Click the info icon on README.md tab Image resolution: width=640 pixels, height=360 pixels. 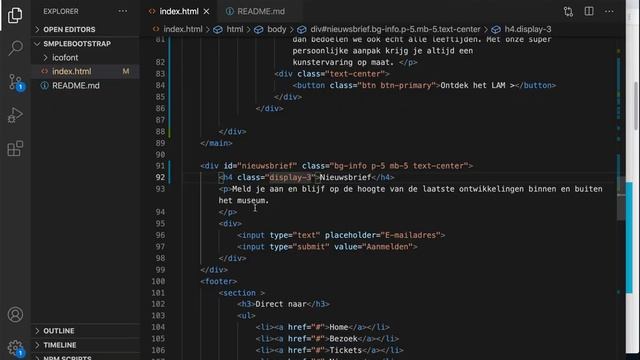230,11
